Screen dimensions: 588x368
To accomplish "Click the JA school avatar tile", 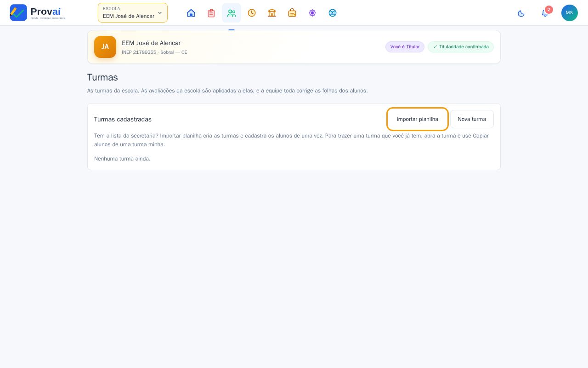I will click(105, 47).
